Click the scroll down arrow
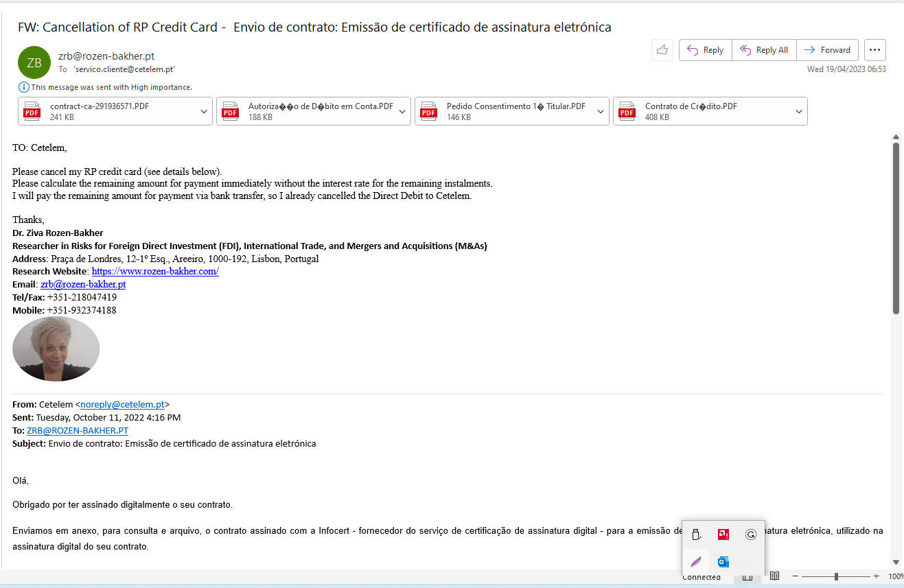This screenshot has width=904, height=588. (896, 562)
